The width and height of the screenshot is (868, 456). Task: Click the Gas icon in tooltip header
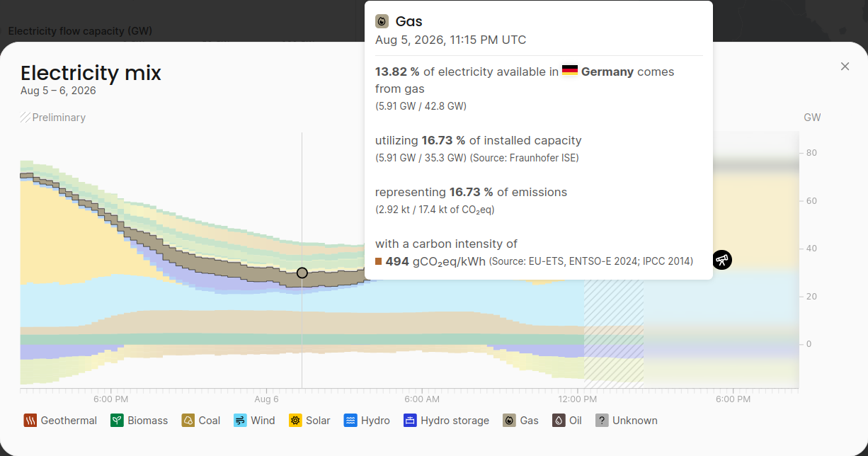(x=382, y=21)
